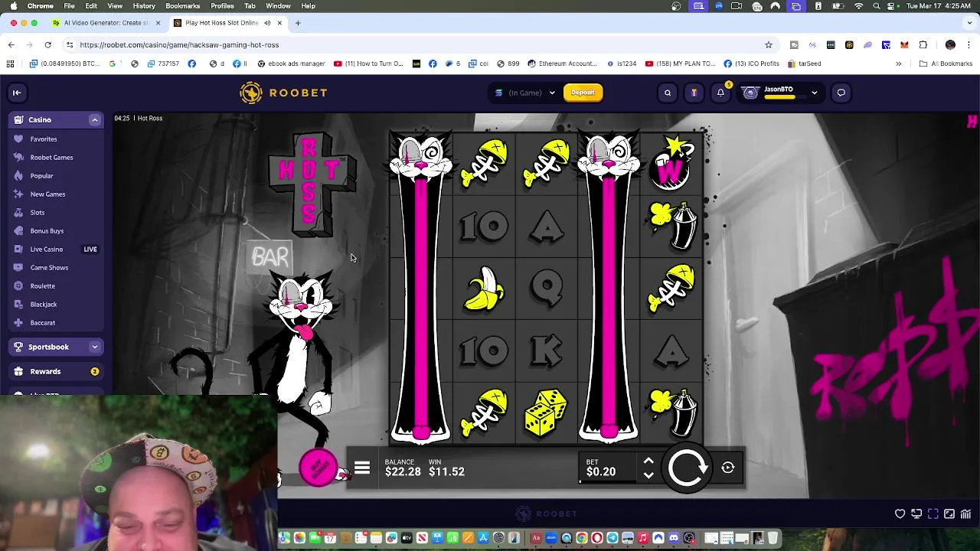Open a new Chrome tab with plus
This screenshot has width=980, height=551.
coord(298,23)
